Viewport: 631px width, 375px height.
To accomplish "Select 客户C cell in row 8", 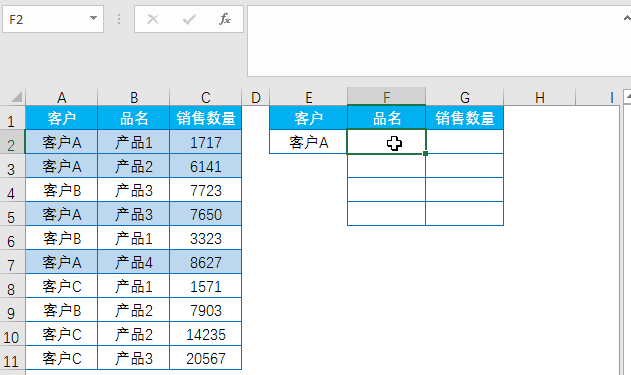I will tap(62, 286).
